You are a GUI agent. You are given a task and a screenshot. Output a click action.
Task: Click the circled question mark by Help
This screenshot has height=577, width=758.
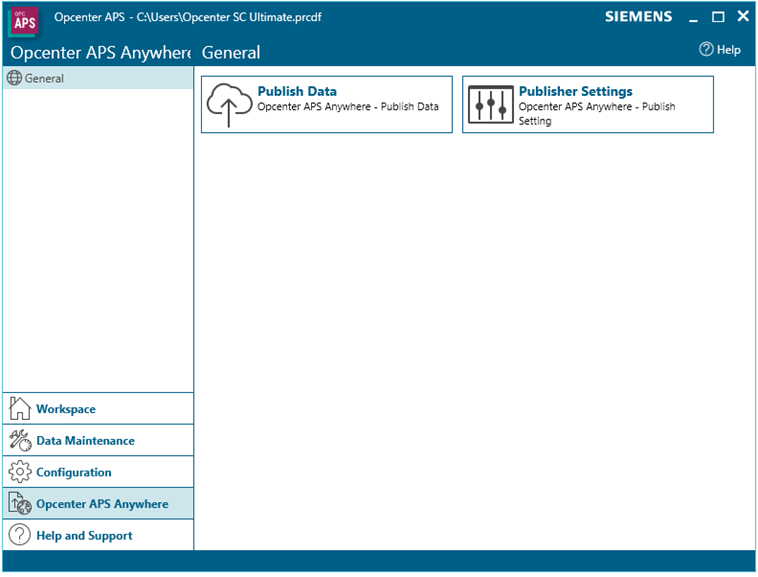[x=706, y=50]
